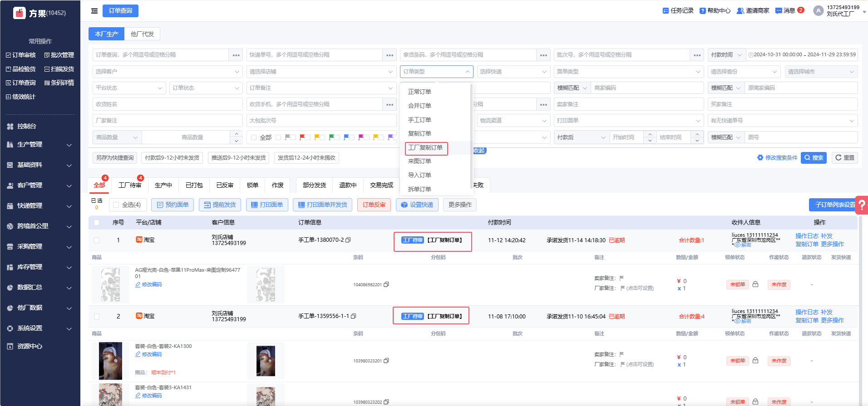Open the 平台状态 dropdown
The width and height of the screenshot is (868, 406).
pos(129,88)
